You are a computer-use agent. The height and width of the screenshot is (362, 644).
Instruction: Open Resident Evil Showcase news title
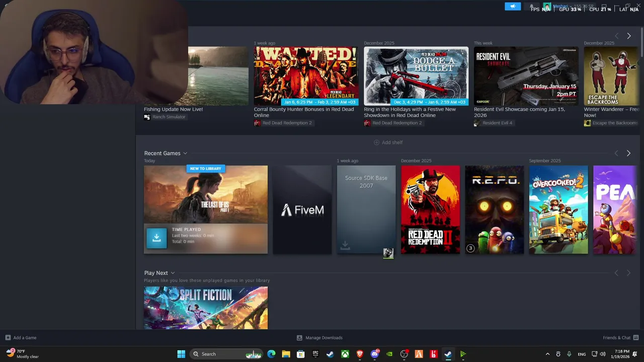(519, 112)
